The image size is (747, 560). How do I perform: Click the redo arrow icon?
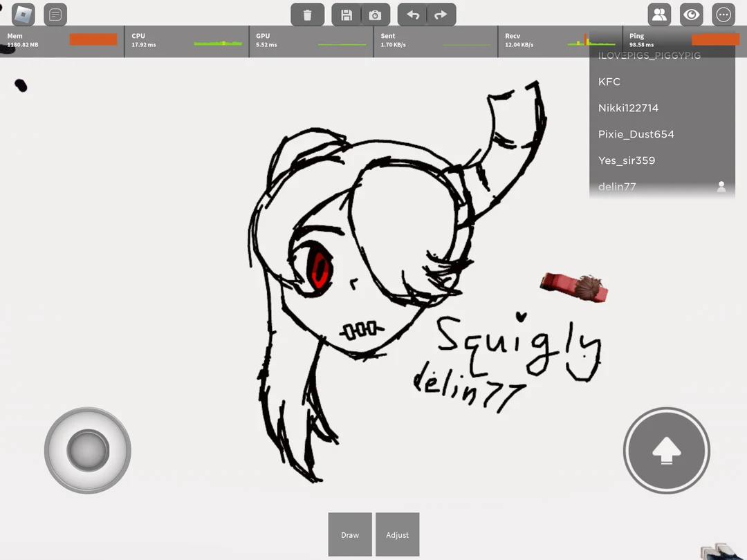click(x=441, y=14)
